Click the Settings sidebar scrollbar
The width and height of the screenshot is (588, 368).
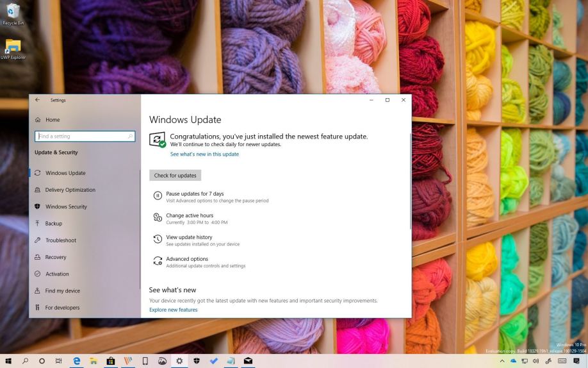pos(140,229)
